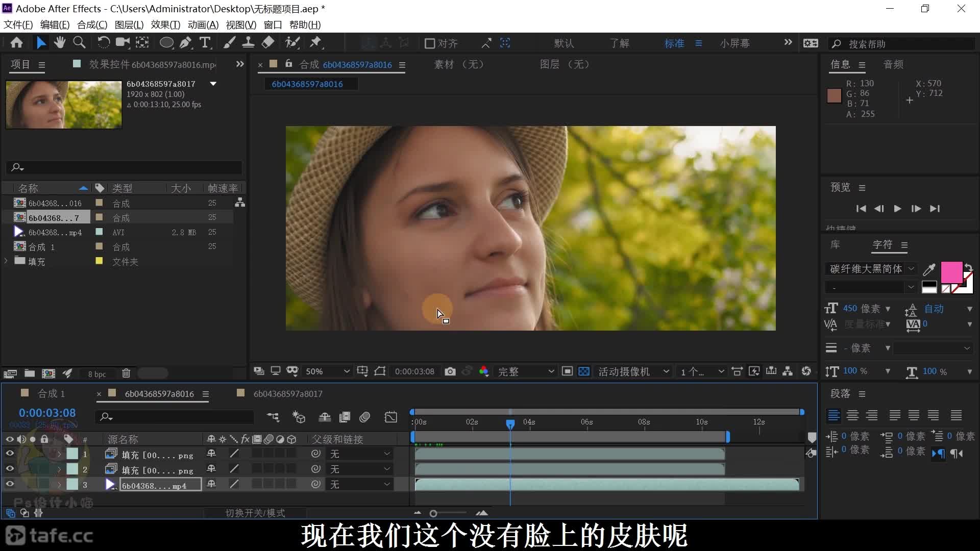Delete selected project item with trash icon

(126, 373)
